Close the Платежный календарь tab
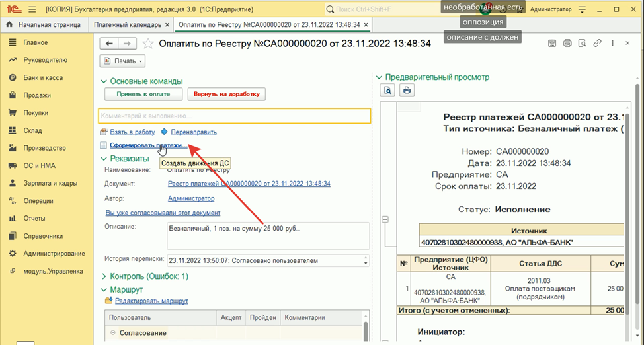644x345 pixels. click(x=167, y=25)
